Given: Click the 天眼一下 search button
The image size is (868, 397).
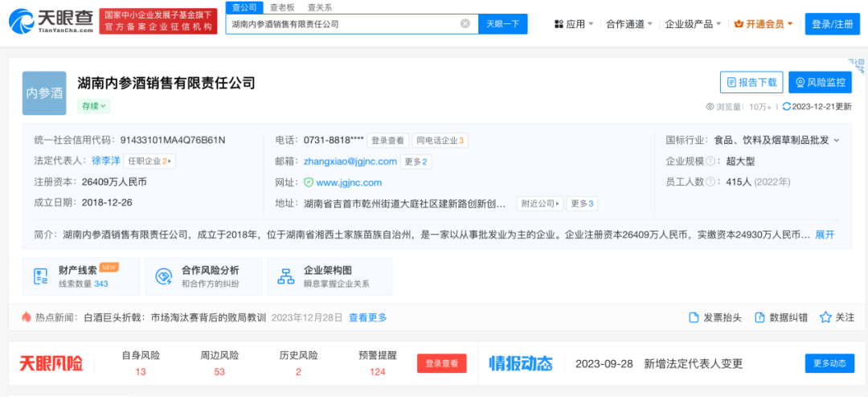Looking at the screenshot, I should tap(502, 24).
